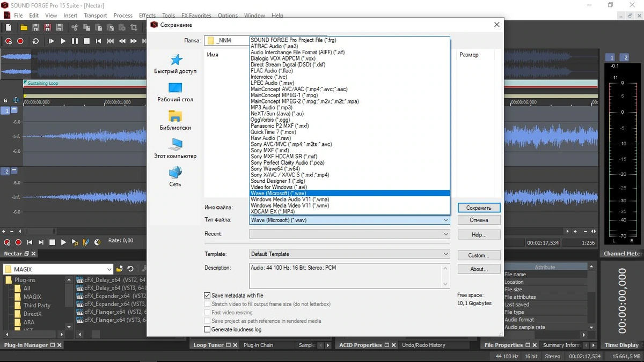The height and width of the screenshot is (362, 644).
Task: Click refresh icon in Plug-in Manager
Action: (x=129, y=269)
